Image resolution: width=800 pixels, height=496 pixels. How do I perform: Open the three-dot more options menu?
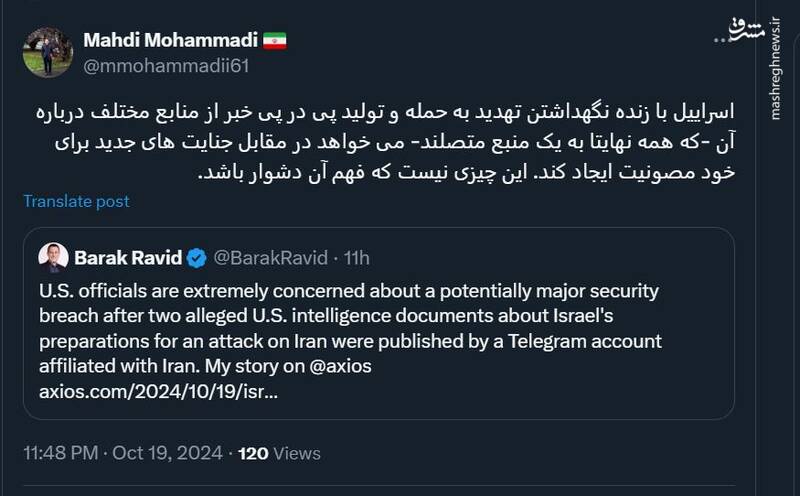[722, 37]
